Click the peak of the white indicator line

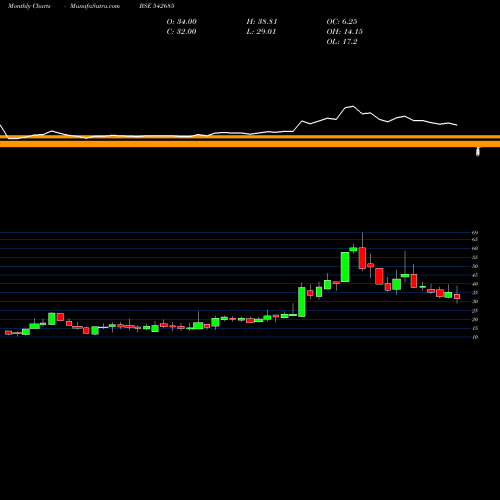pos(353,106)
